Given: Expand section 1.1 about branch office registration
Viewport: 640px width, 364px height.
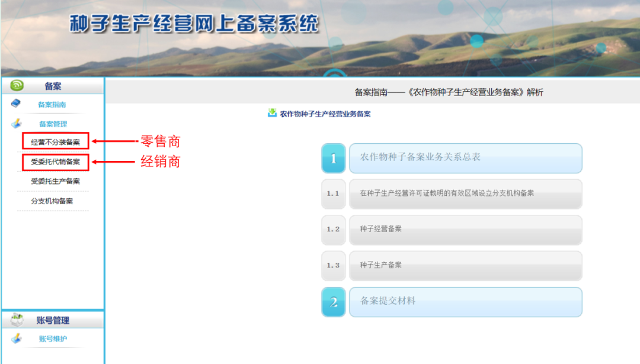Looking at the screenshot, I should coord(466,194).
